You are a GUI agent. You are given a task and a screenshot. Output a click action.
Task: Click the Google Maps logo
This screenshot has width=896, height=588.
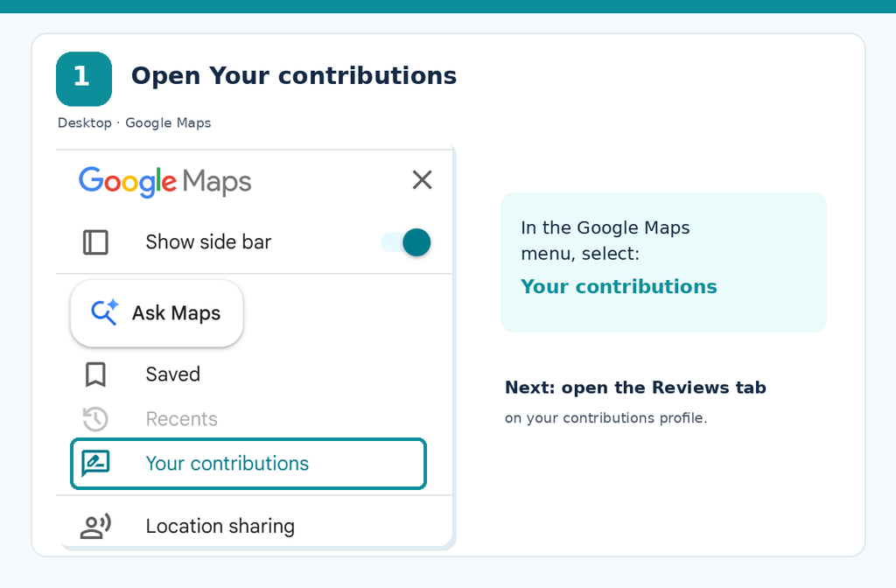164,182
